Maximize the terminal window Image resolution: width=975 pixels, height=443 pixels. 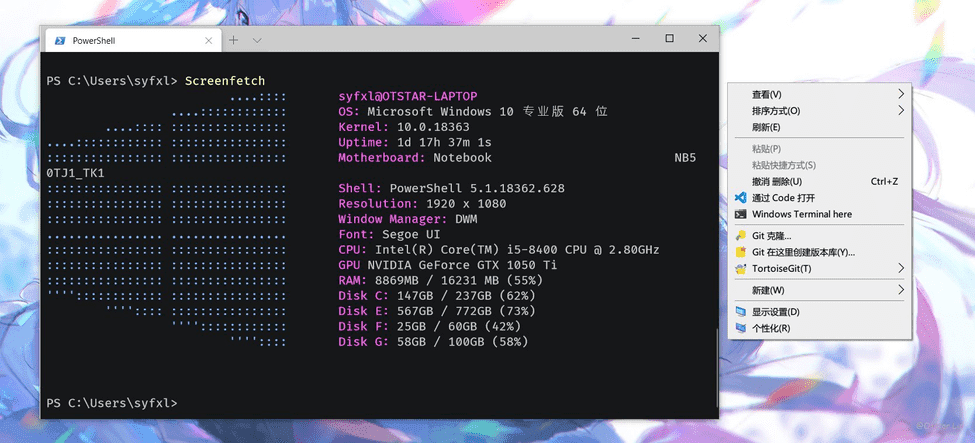669,39
